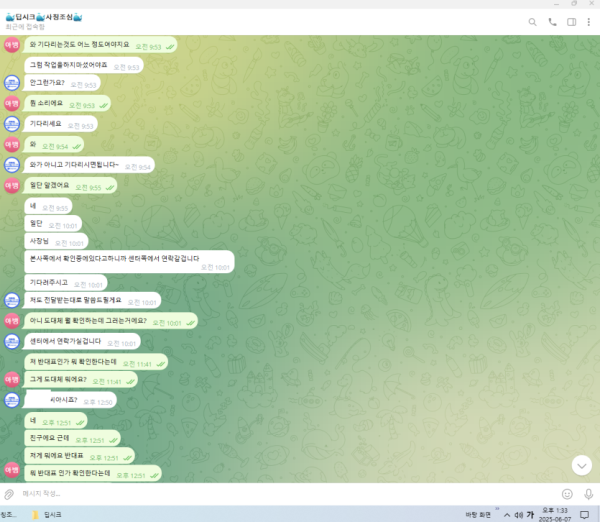Click pink avatar beside '뭐 반대표 인가 확인한다는데'
600x522 pixels.
coord(12,470)
